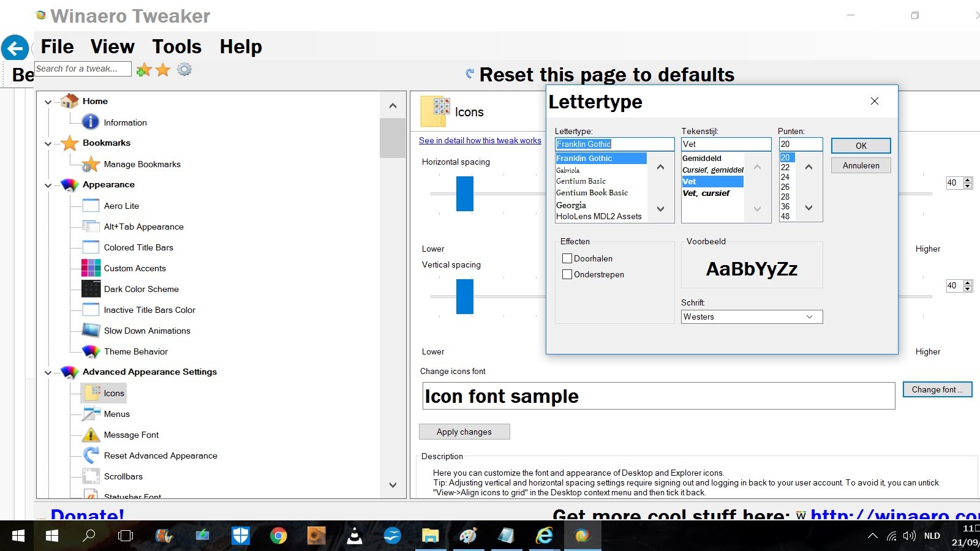Screen dimensions: 980x551
Task: Click the Theme Behavior icon
Action: tap(91, 351)
